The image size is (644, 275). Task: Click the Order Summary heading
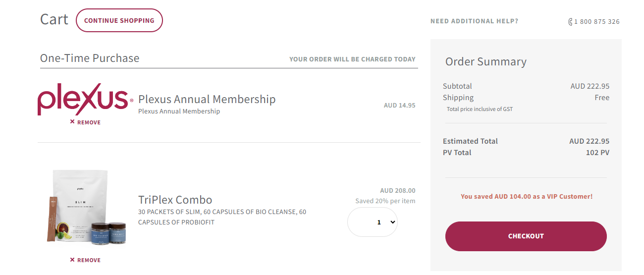coord(485,62)
